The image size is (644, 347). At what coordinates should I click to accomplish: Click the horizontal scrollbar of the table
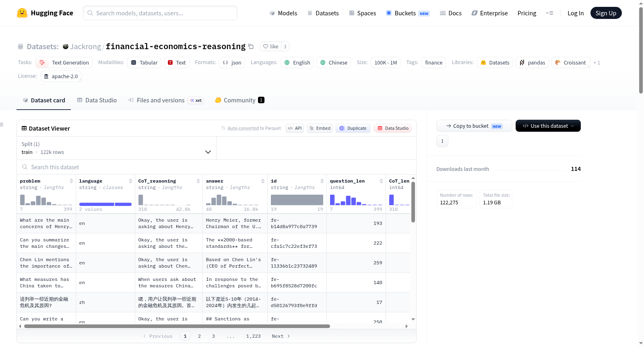[x=177, y=326]
